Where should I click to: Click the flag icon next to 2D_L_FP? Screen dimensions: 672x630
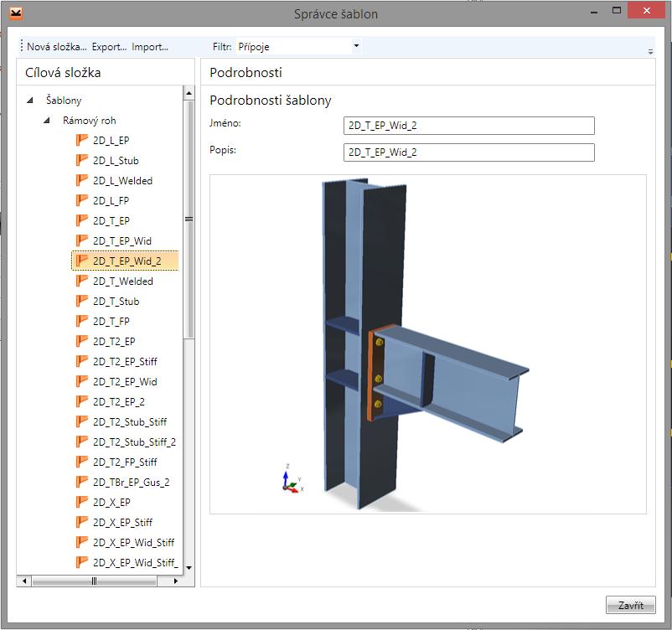coord(81,200)
